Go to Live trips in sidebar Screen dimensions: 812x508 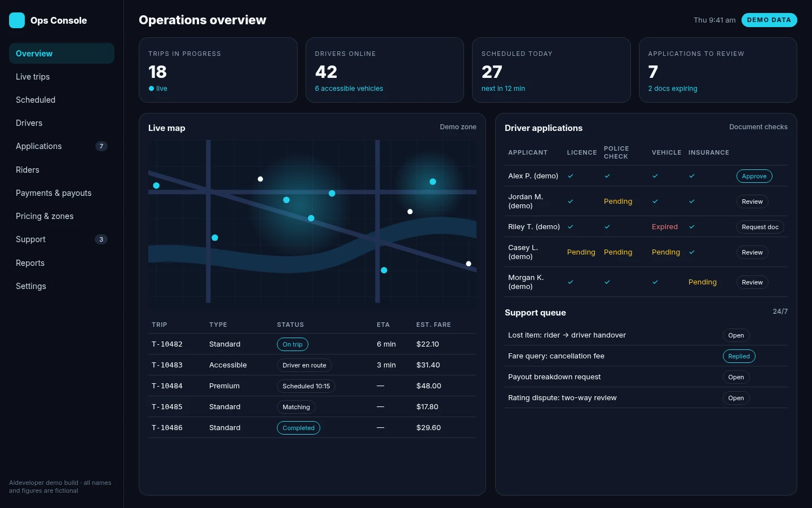coord(61,77)
